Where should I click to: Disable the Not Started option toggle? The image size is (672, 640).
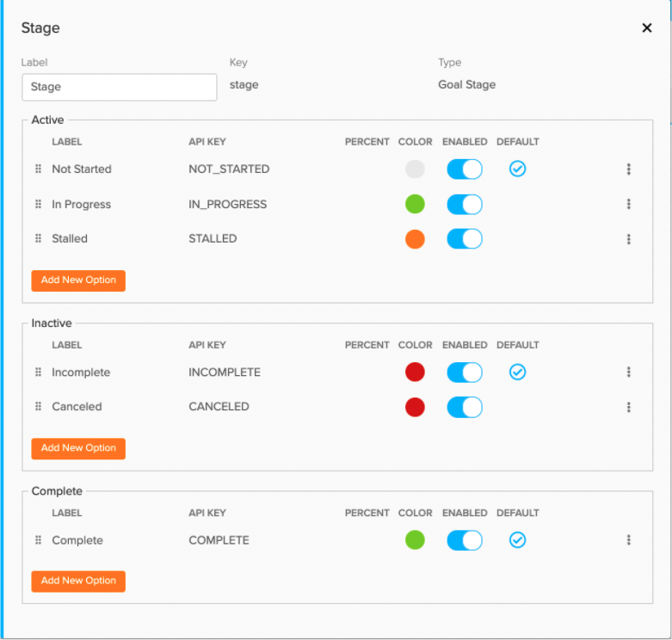click(465, 169)
